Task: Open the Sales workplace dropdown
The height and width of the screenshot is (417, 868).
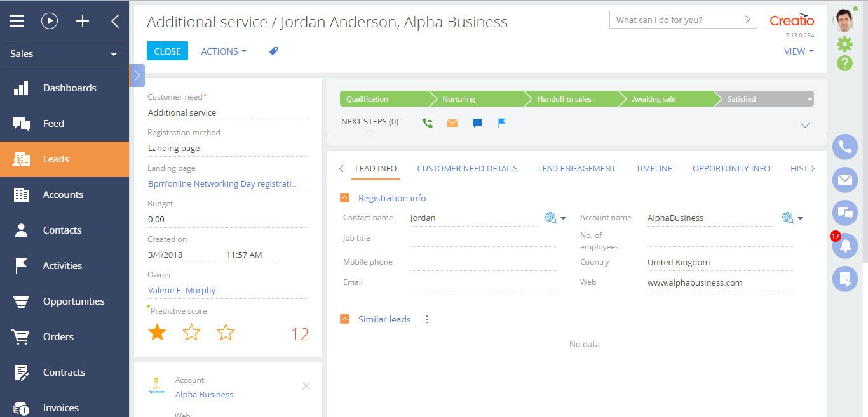Action: pos(64,54)
